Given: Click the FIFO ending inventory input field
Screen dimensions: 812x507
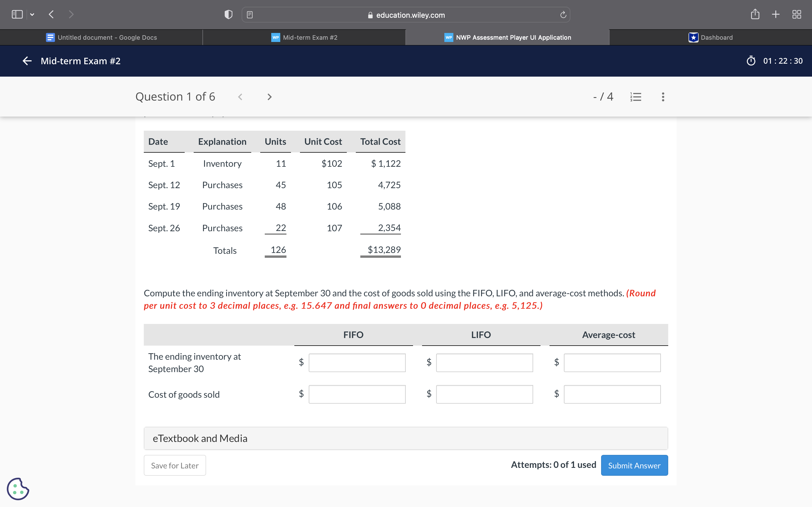Looking at the screenshot, I should (357, 363).
